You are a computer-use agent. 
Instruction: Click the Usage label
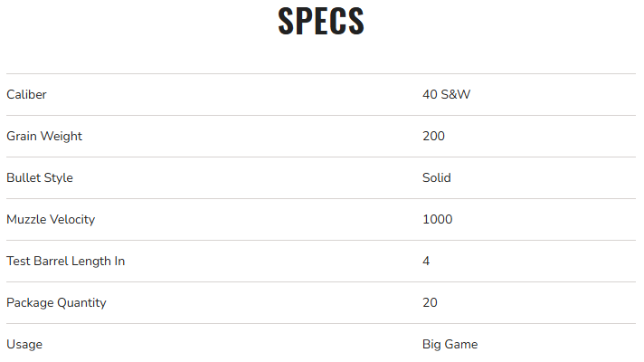(24, 344)
